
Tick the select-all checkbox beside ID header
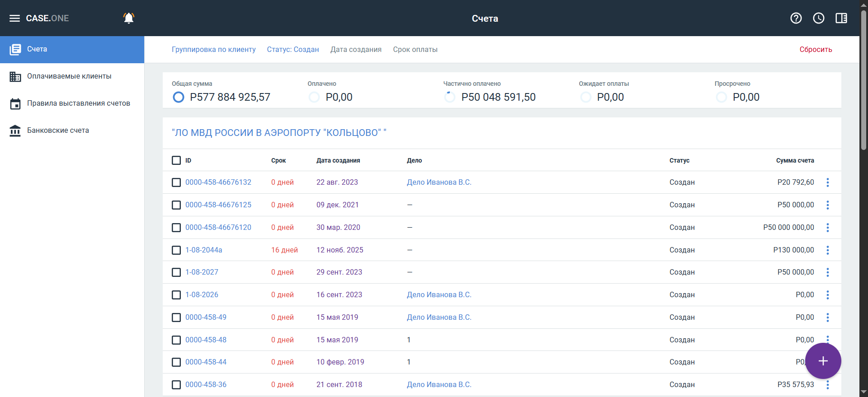176,160
